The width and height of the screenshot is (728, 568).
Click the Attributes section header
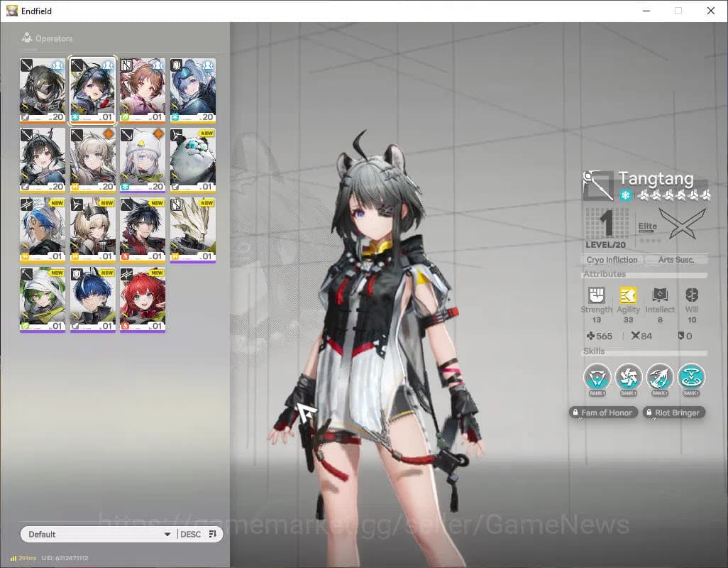coord(605,274)
